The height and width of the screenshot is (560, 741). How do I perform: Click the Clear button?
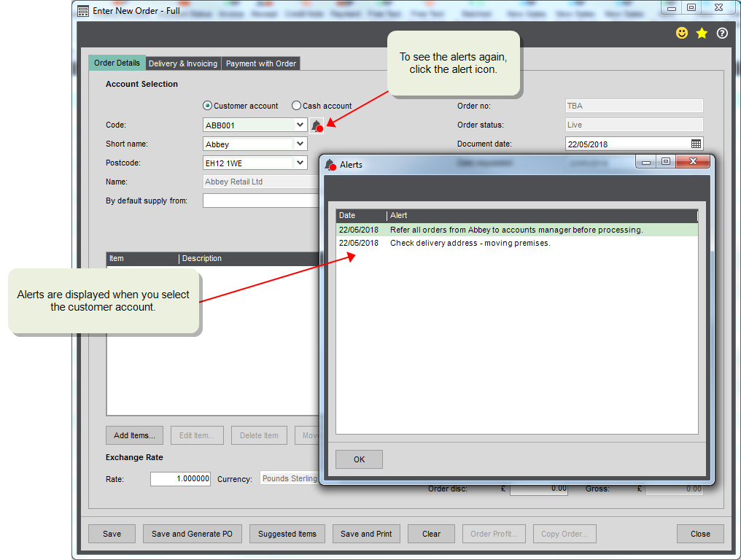431,533
